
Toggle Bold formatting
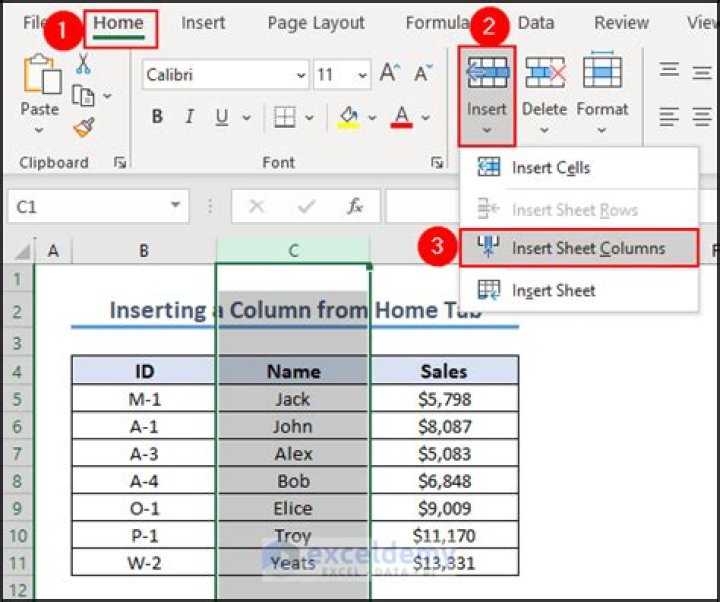pyautogui.click(x=157, y=117)
